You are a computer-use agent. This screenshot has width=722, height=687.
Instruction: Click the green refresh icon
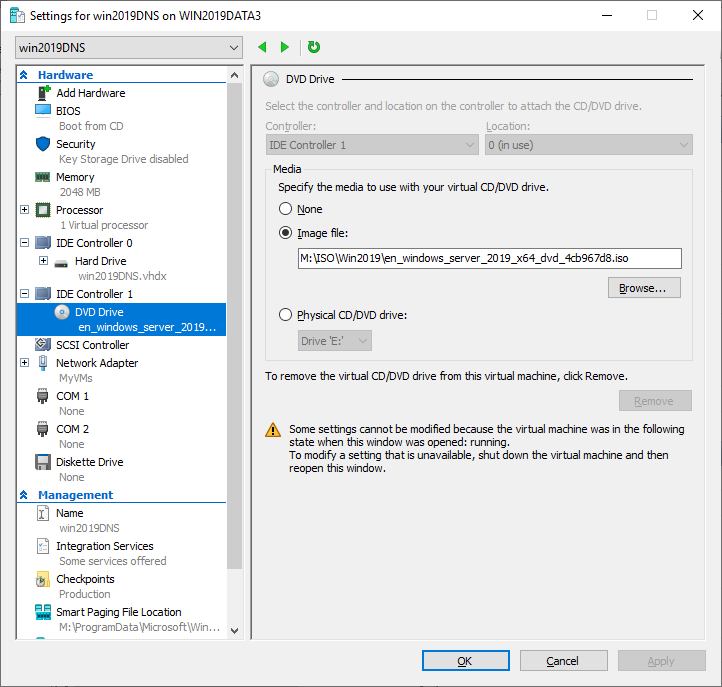point(314,47)
